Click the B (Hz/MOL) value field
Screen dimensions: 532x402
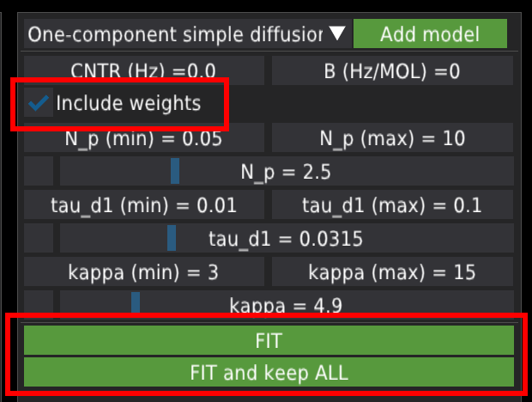394,70
